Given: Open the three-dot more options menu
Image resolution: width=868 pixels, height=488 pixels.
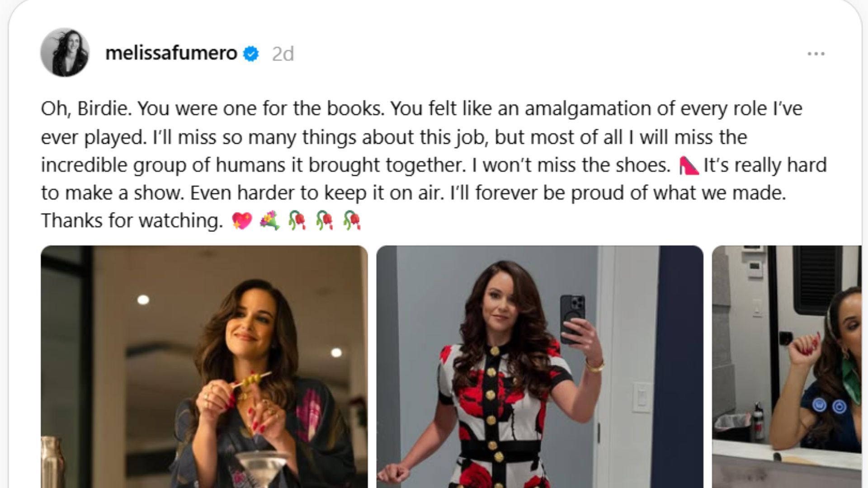Looking at the screenshot, I should pos(816,54).
